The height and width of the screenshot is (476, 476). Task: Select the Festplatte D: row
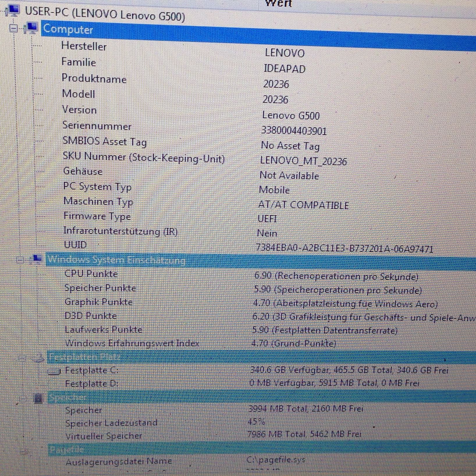coord(92,384)
